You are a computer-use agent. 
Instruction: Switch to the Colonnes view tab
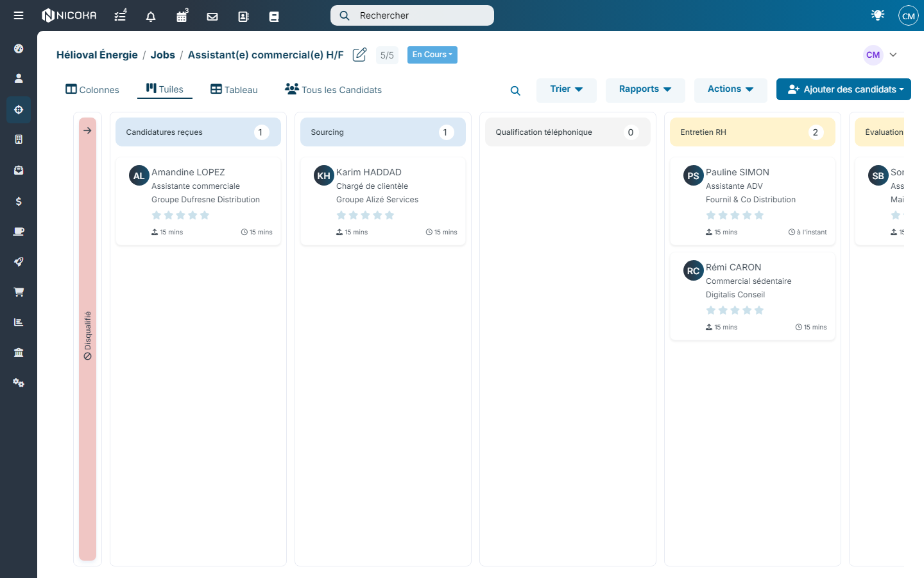92,90
